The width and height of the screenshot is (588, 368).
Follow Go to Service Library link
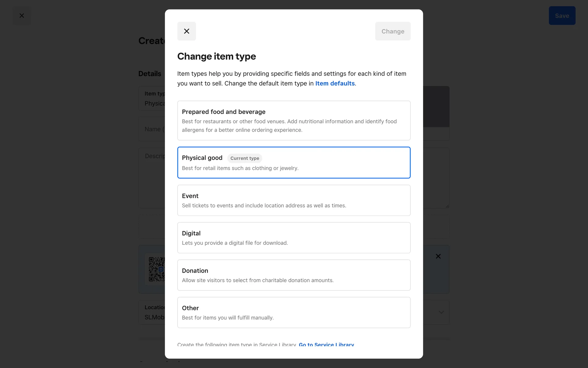(326, 345)
